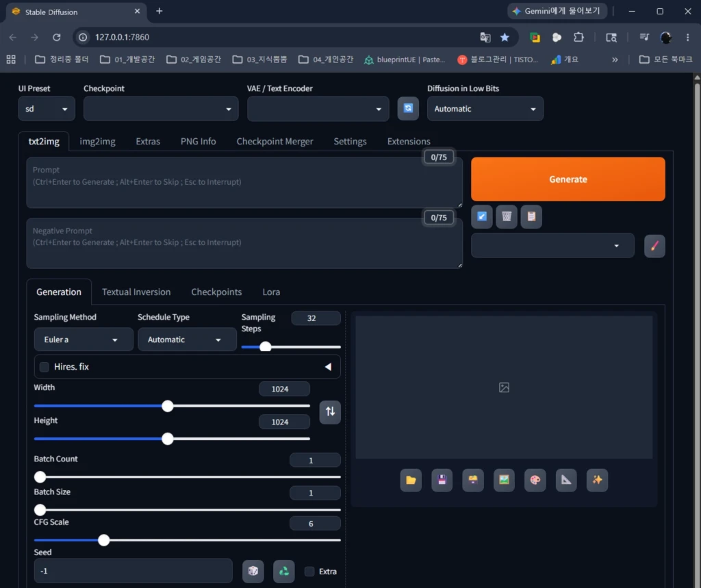Viewport: 701px width, 588px height.
Task: Open the Checkpoint dropdown
Action: coord(161,109)
